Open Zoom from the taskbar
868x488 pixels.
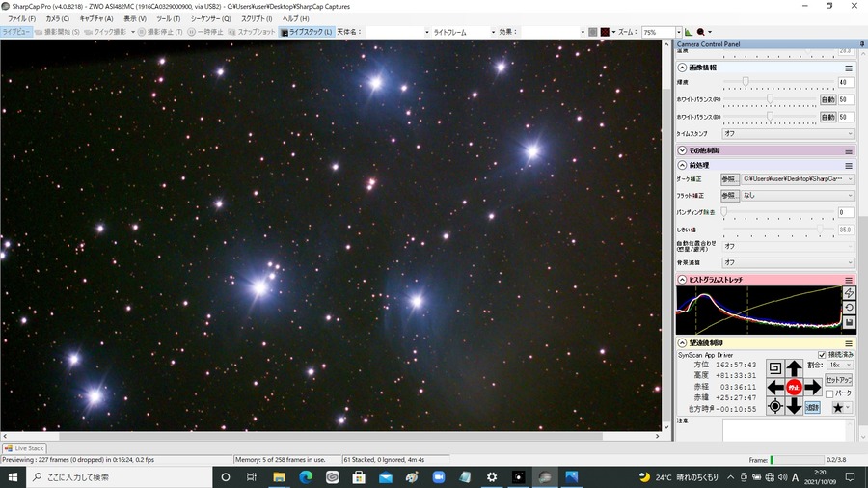pyautogui.click(x=439, y=477)
